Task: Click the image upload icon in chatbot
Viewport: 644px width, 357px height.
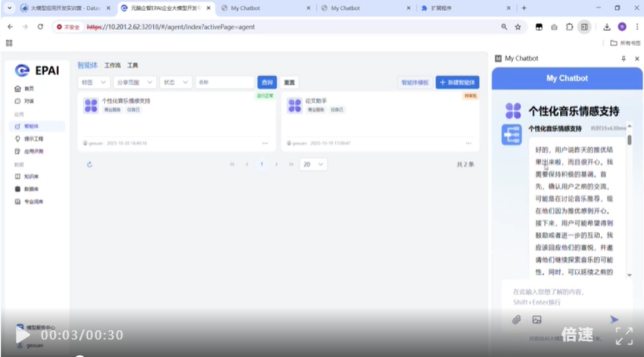Action: coord(537,320)
